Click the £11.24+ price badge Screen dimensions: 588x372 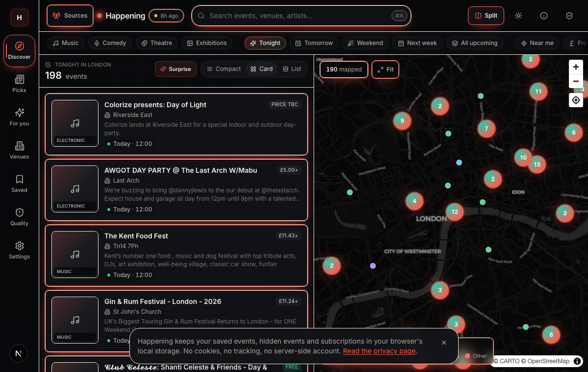(288, 301)
